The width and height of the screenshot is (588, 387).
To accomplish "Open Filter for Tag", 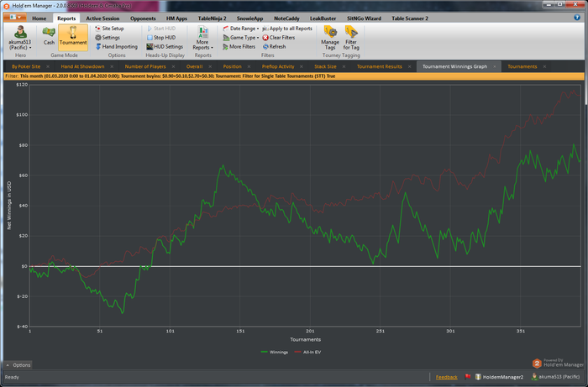I will click(x=351, y=38).
